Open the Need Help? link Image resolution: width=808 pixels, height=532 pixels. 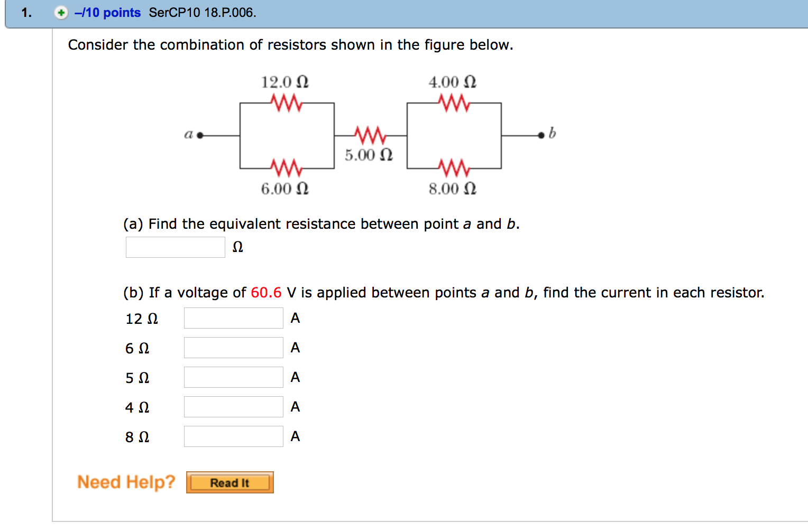pos(126,481)
